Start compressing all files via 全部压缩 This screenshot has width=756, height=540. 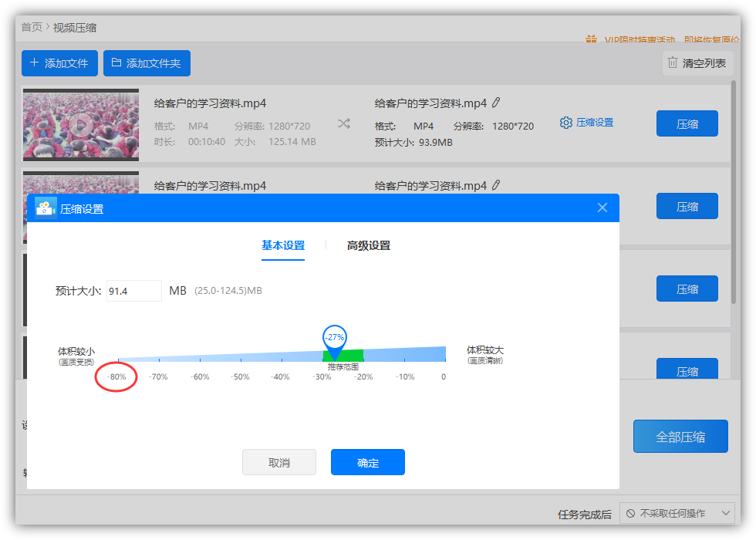(680, 436)
